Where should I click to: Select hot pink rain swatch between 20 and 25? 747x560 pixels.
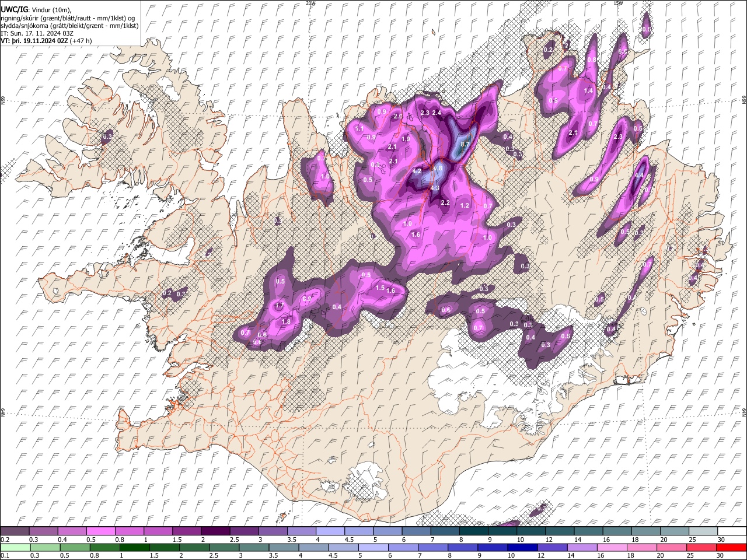click(672, 547)
